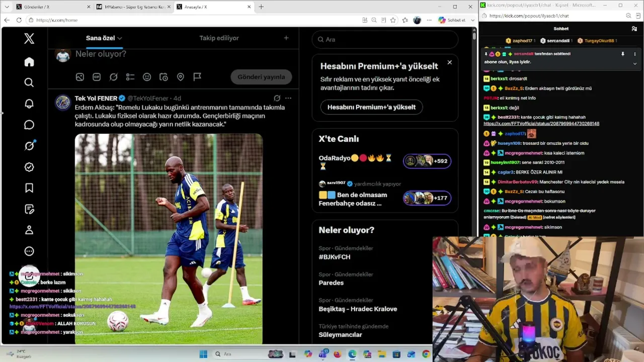Go to Home via the house icon

(x=29, y=61)
